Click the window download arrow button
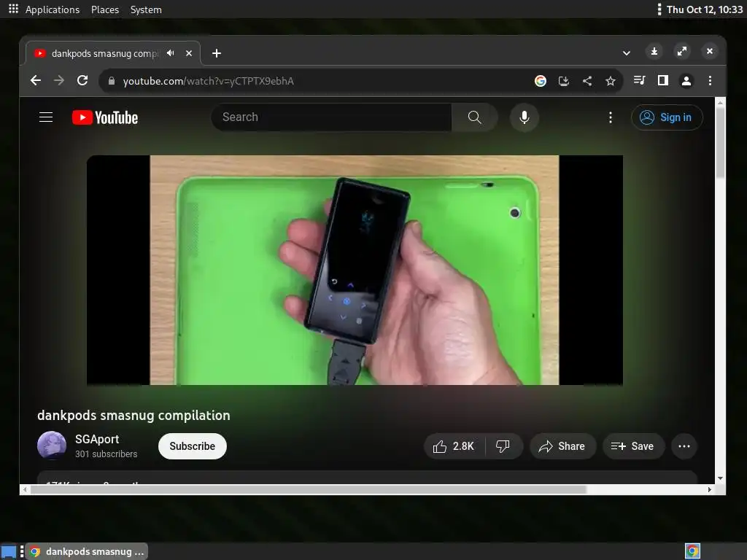This screenshot has width=747, height=560. point(654,52)
